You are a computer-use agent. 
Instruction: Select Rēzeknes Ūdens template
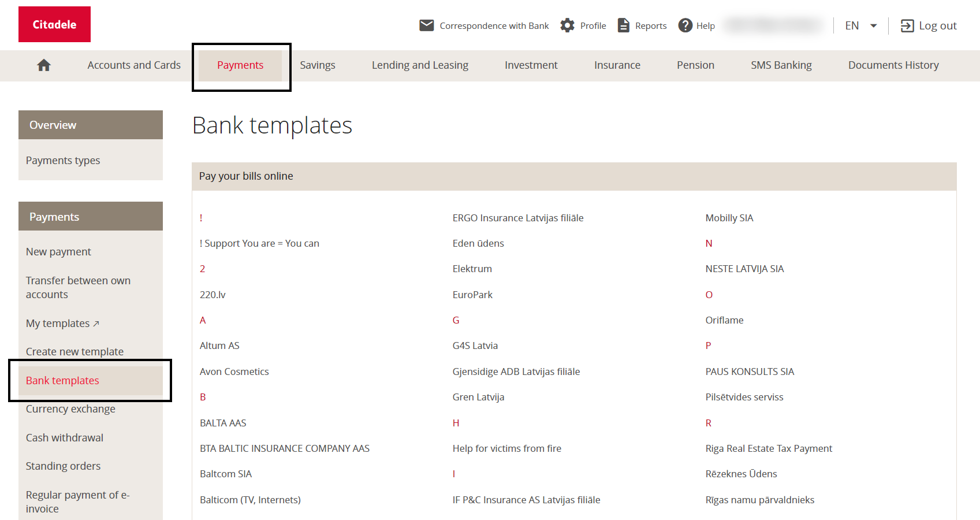[741, 474]
